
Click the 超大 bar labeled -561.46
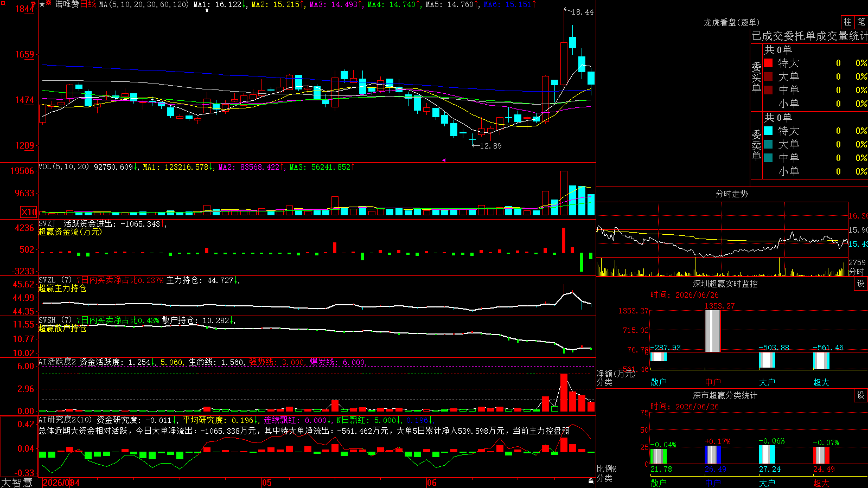click(821, 361)
